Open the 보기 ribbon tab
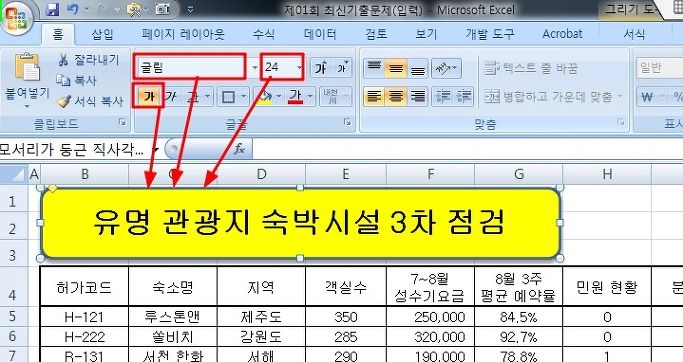This screenshot has width=683, height=362. click(x=426, y=34)
